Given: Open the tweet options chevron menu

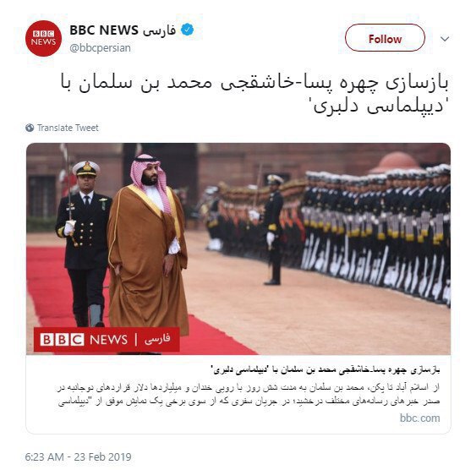Looking at the screenshot, I should tap(445, 39).
